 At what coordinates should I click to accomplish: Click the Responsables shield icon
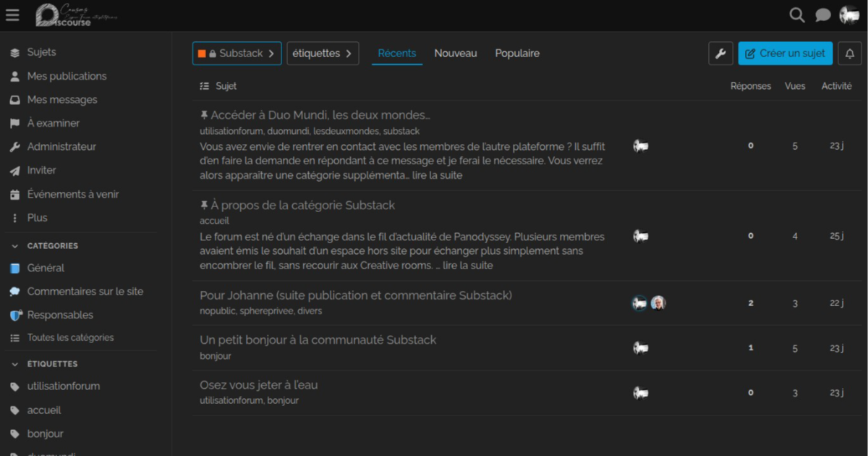(16, 316)
